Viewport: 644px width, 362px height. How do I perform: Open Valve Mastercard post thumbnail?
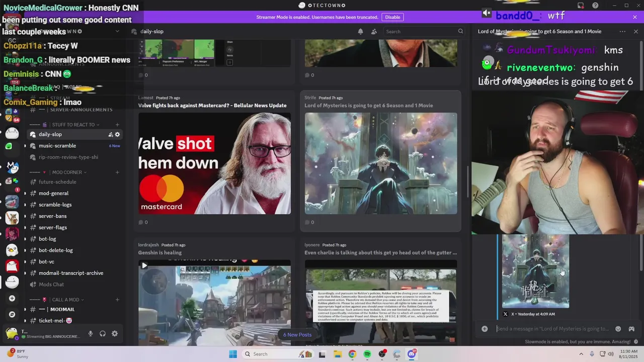[215, 163]
